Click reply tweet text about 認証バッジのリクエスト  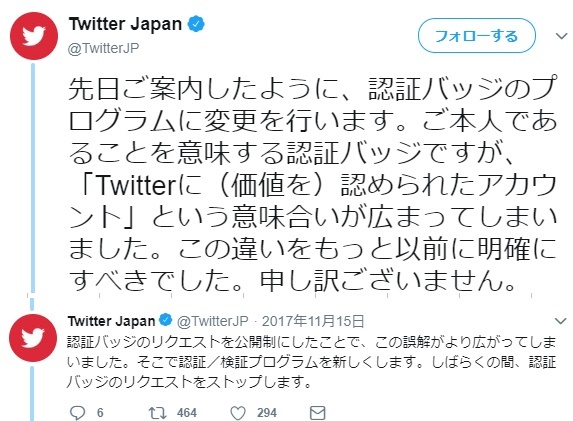pos(311,362)
